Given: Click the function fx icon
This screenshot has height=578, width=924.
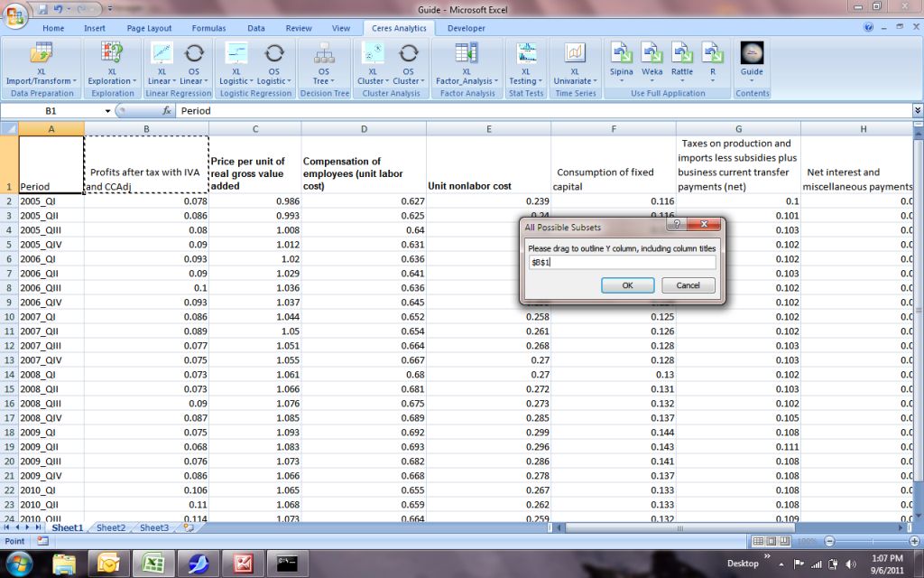Looking at the screenshot, I should [x=167, y=111].
